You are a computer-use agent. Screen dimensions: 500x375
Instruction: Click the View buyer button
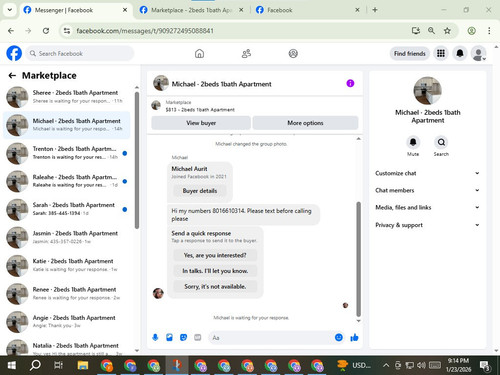coord(201,123)
